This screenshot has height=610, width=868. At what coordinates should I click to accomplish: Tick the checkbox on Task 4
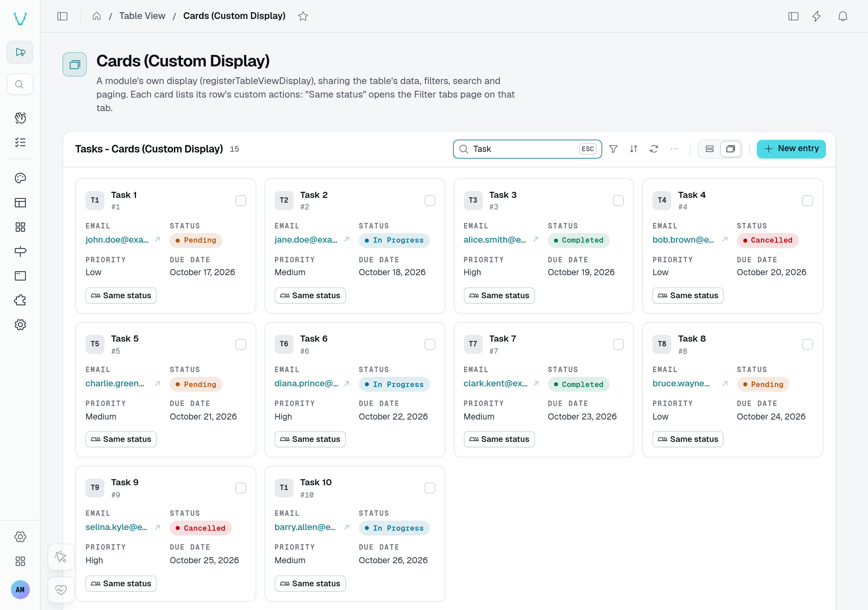[808, 200]
